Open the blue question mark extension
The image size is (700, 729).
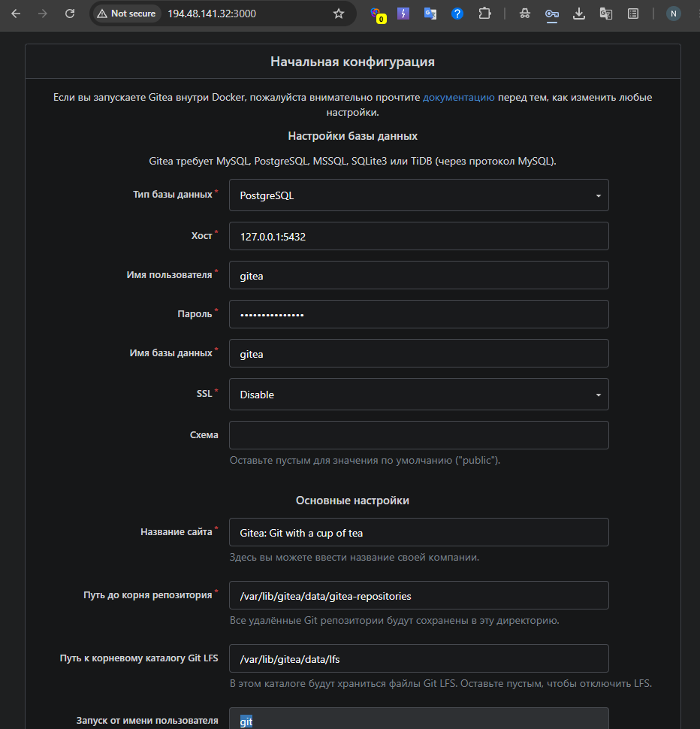457,14
